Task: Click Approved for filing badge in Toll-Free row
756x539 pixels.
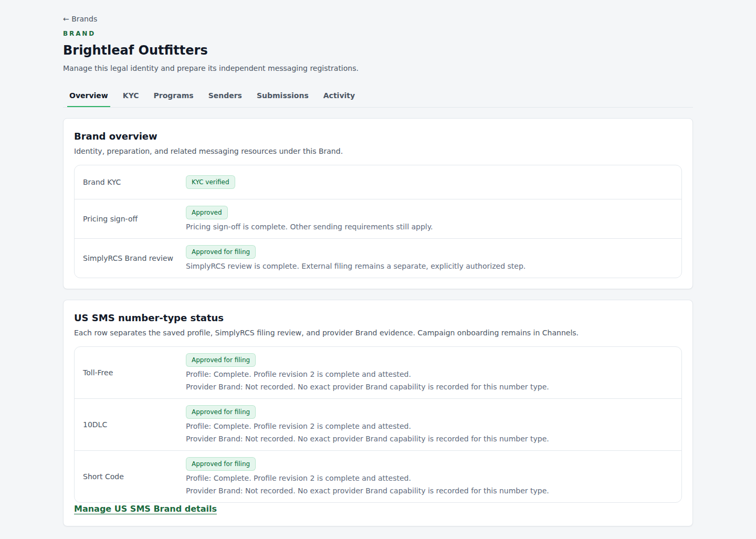Action: [x=220, y=360]
